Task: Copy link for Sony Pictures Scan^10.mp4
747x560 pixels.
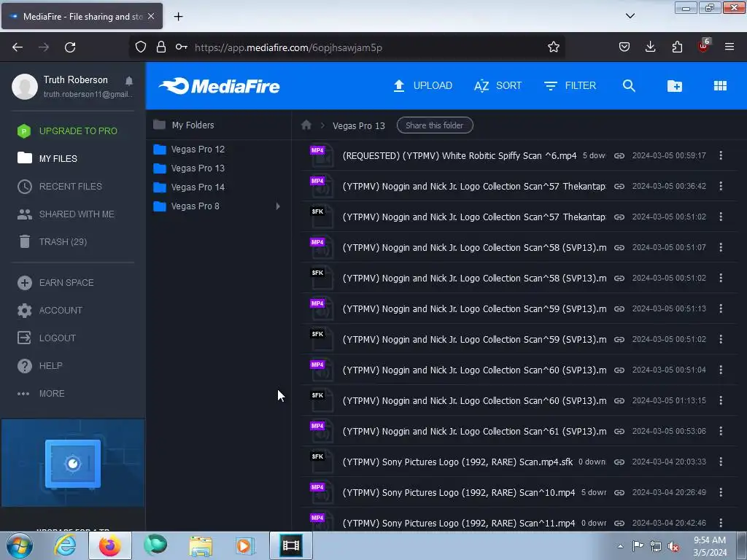Action: (x=619, y=493)
